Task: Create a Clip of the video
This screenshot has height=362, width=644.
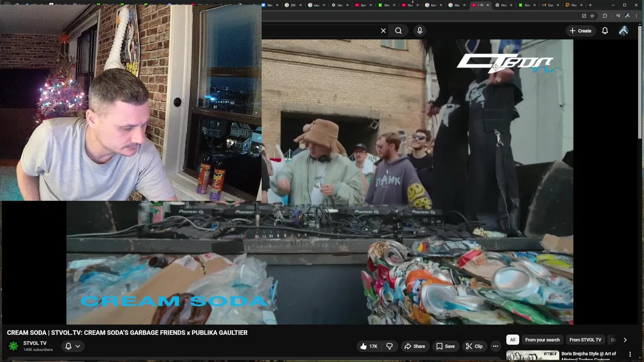Action: 474,346
